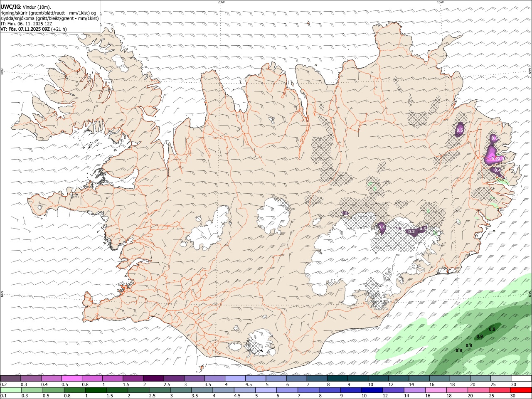Click the 0.6 snowfall value near the east coast
The image size is (532, 399).
(494, 138)
